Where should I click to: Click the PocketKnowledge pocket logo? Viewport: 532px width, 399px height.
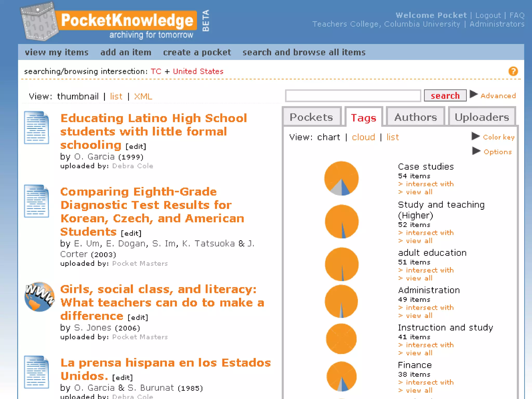coord(39,22)
